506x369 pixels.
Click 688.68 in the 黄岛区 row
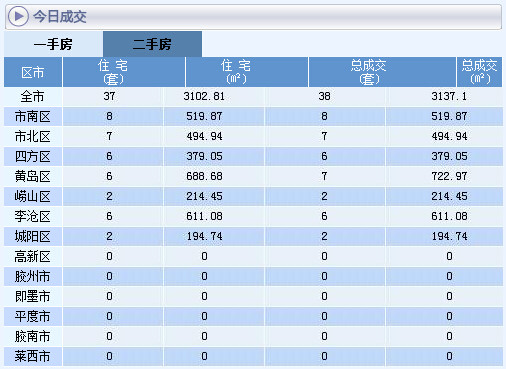204,176
